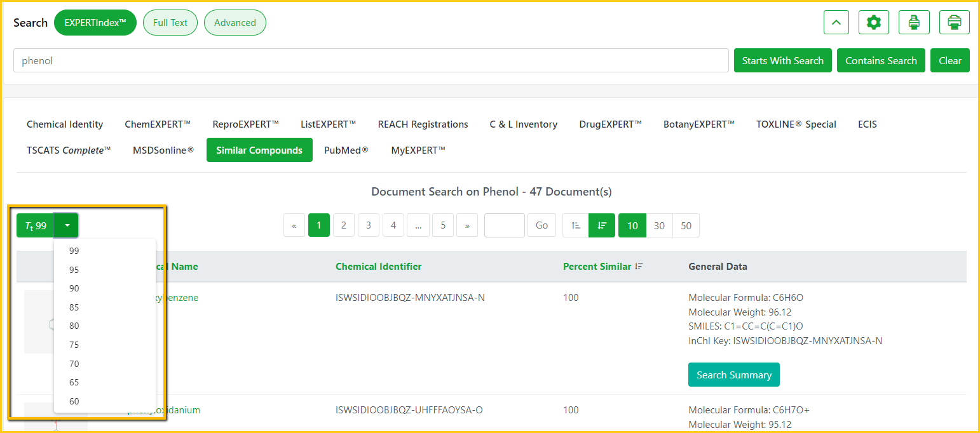Sort results in descending order
The height and width of the screenshot is (433, 980).
601,225
